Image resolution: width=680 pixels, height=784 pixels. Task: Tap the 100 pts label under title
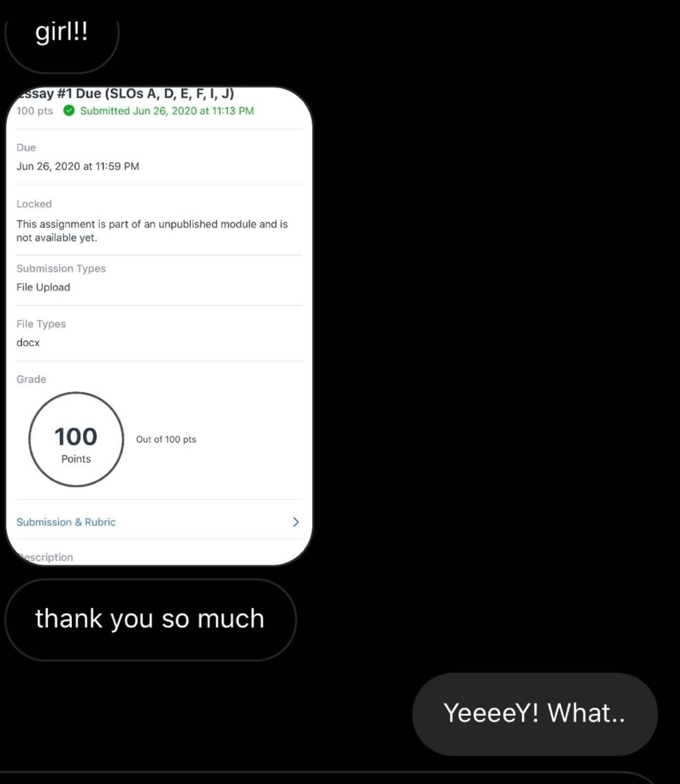(x=35, y=111)
